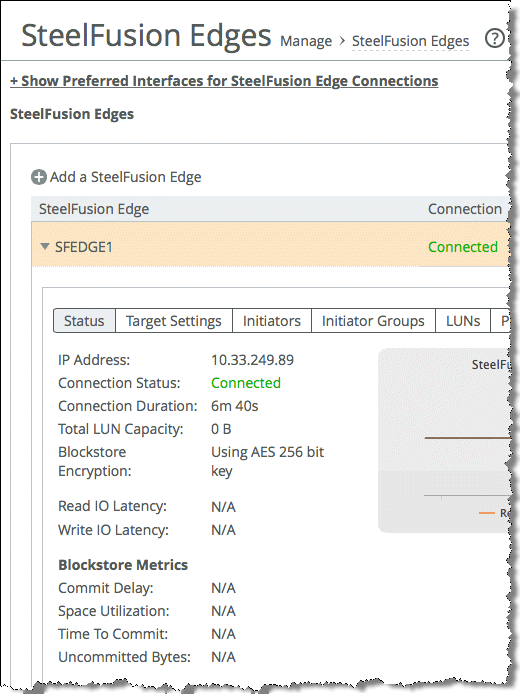The image size is (520, 694).
Task: Click the Blockstore Metrics heading
Action: click(x=123, y=565)
